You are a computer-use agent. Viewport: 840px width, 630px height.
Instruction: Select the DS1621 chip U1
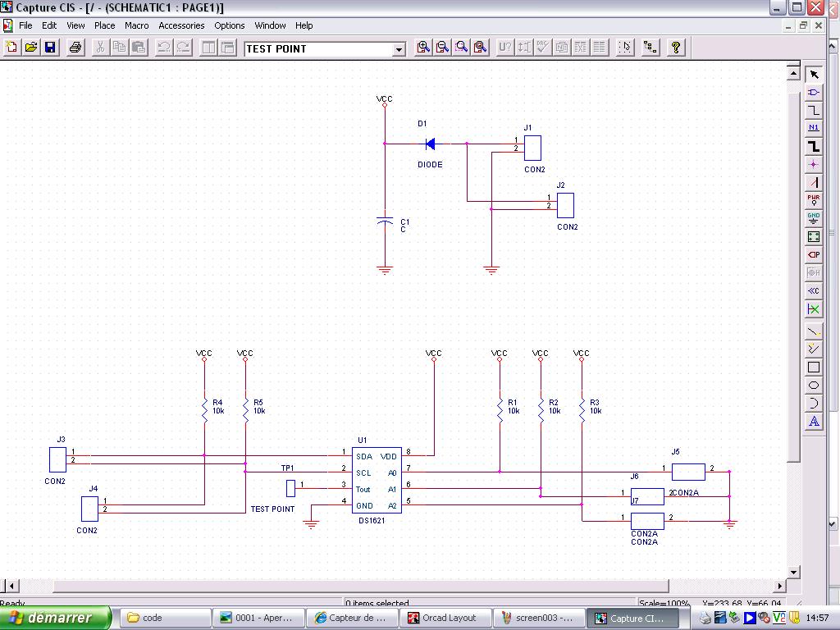(x=377, y=480)
